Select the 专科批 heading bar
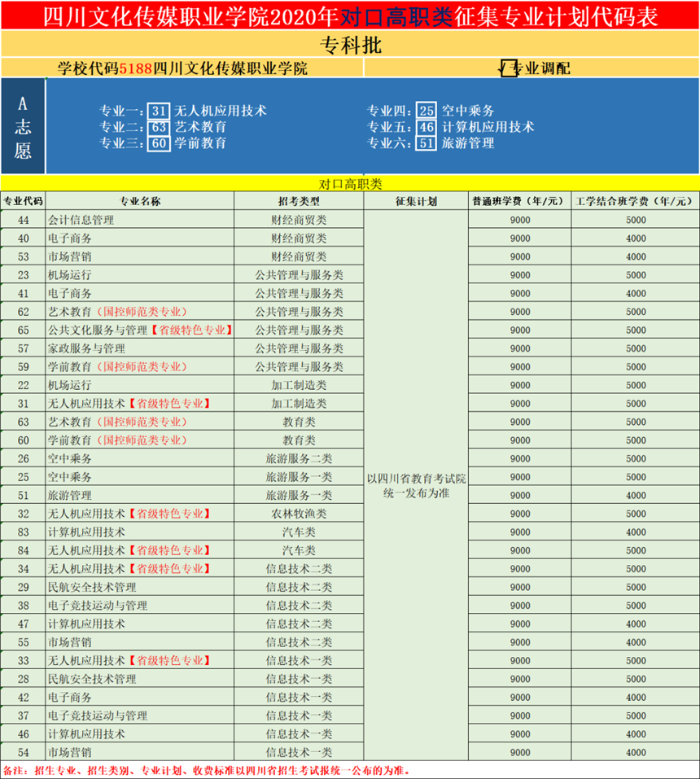 (x=350, y=46)
